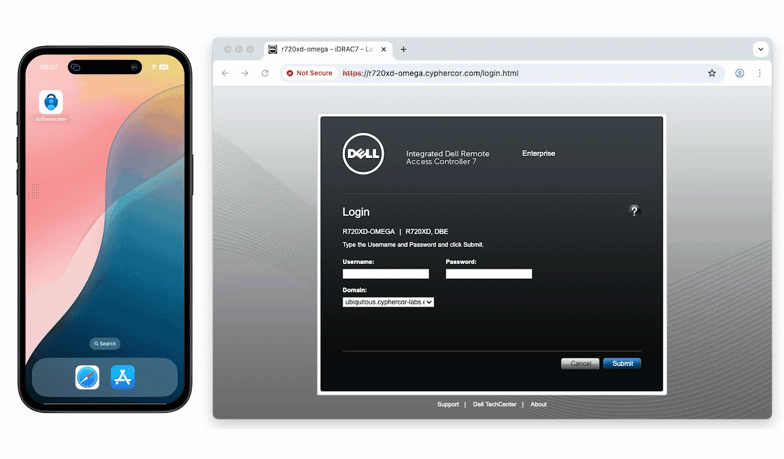Open the Dell TechCenter link
784x459 pixels.
(x=494, y=404)
